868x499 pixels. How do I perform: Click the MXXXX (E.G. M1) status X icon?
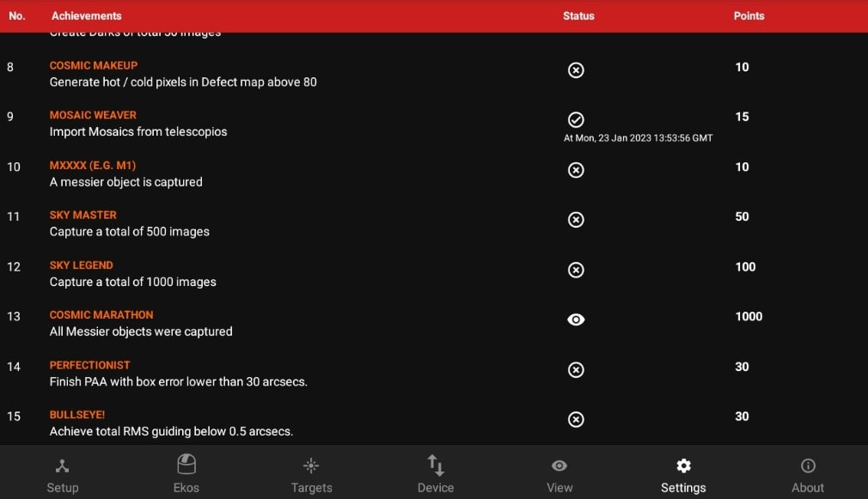576,170
